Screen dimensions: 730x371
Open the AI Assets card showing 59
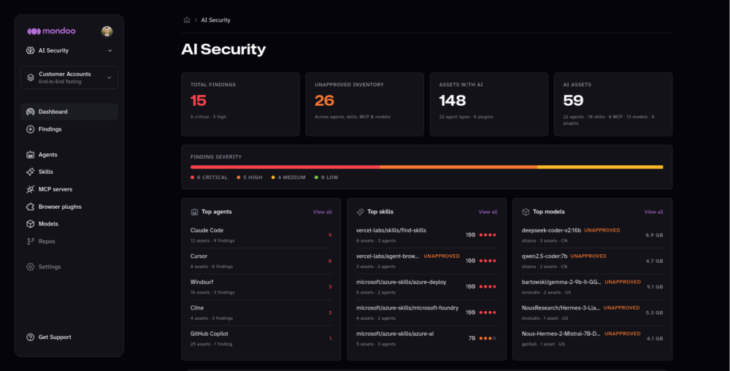click(613, 104)
